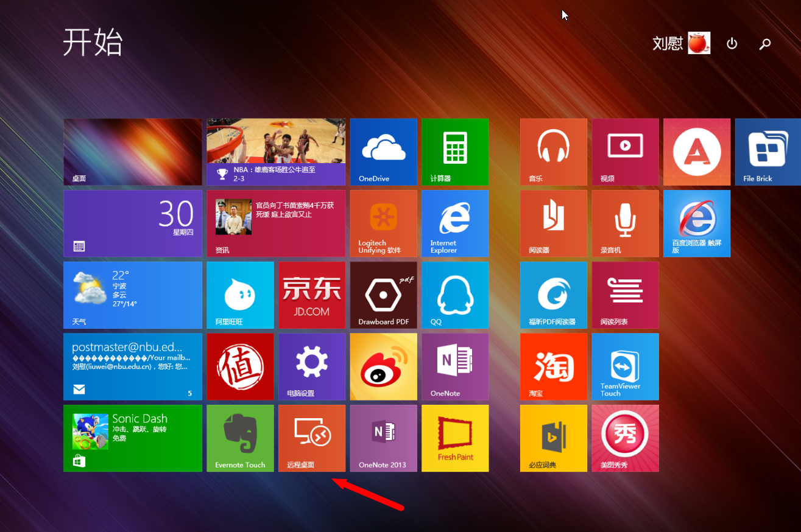Launch Logitech Unifying software tile
This screenshot has height=532, width=801.
coord(384,223)
